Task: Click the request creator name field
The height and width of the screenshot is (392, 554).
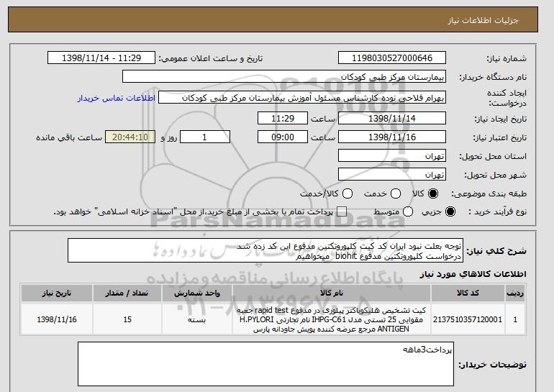Action: (302, 98)
